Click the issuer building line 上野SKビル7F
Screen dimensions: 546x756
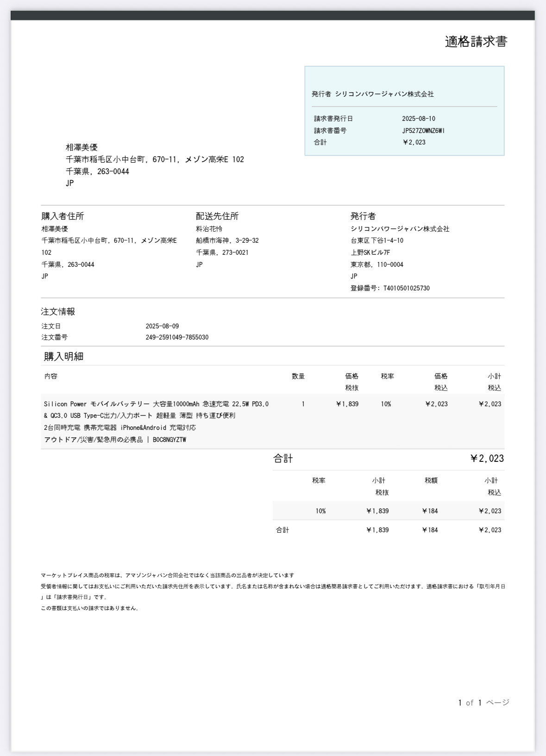(370, 252)
